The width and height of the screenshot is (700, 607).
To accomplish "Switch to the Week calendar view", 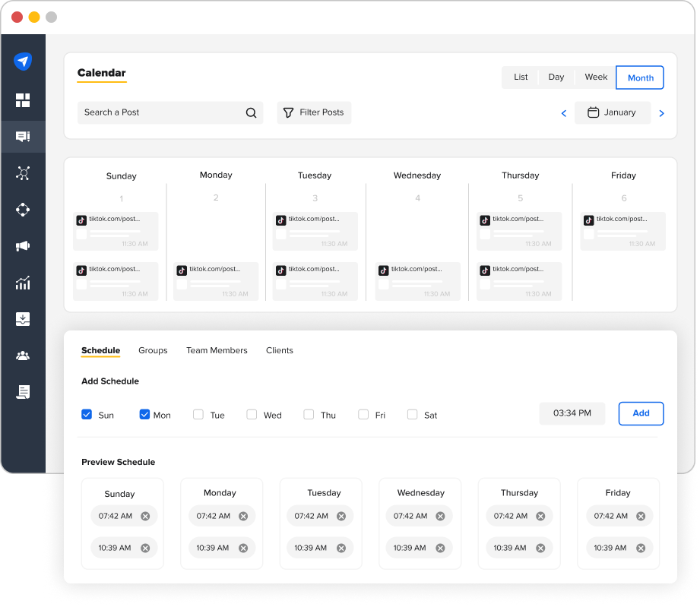I will [x=596, y=77].
